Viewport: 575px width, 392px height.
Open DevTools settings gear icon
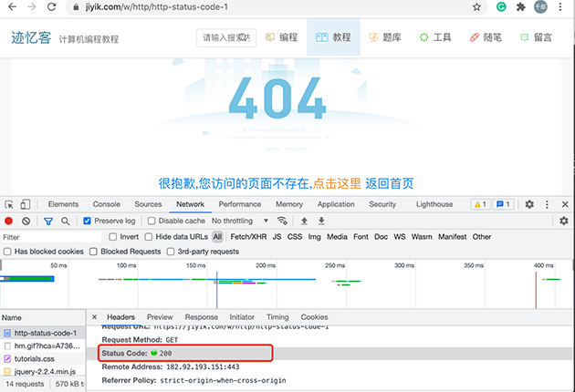529,204
